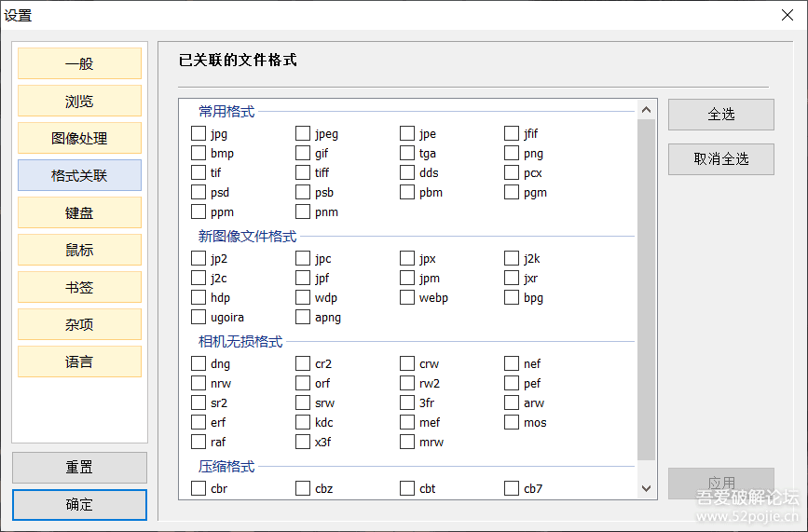Go to the 键盘 settings tab
The image size is (808, 532).
pos(79,212)
